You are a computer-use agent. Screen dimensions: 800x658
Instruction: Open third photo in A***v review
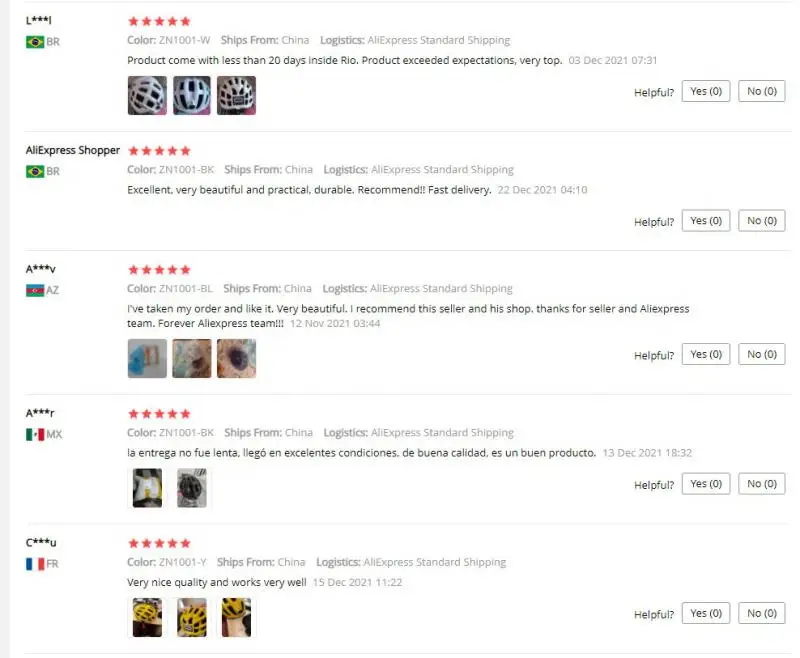tap(236, 359)
